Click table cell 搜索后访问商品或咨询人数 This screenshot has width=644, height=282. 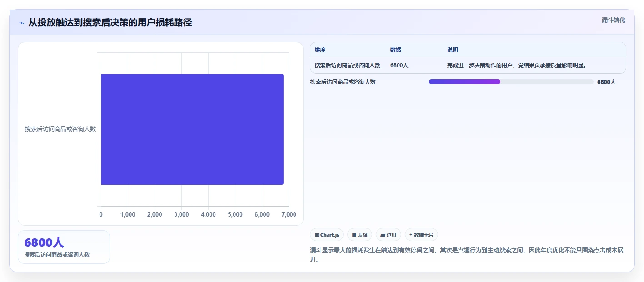click(348, 65)
